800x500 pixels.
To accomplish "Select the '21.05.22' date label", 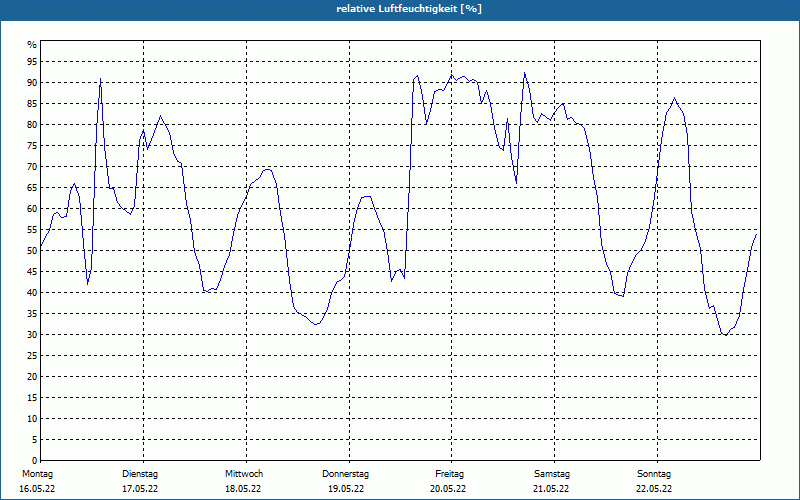I will (551, 489).
